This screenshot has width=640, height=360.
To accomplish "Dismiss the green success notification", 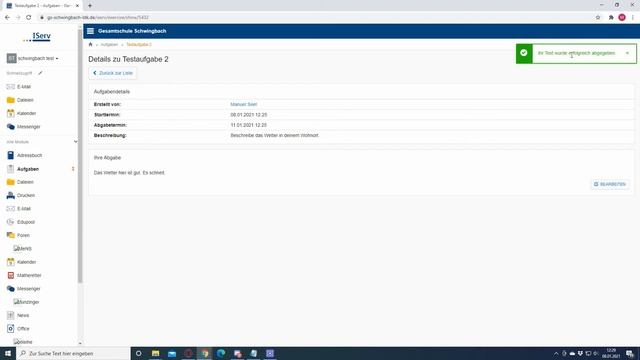I will pos(627,53).
